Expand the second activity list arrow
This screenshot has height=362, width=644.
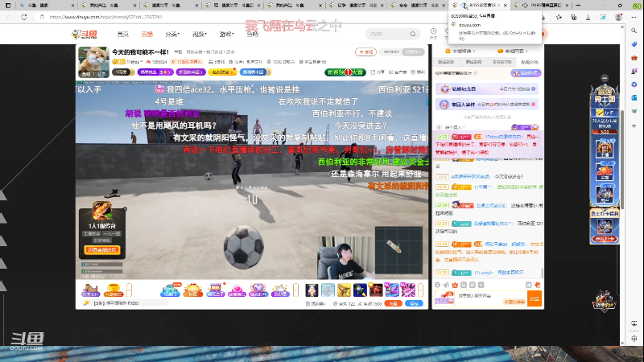coord(295,290)
